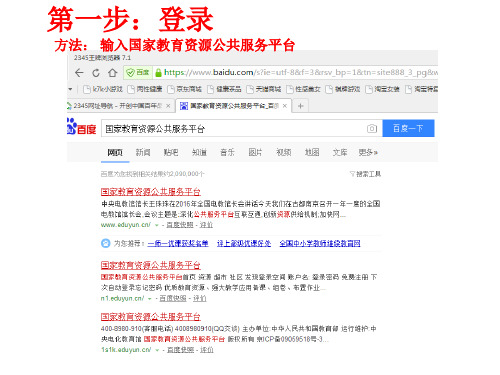This screenshot has height=375, width=500.
Task: Expand the 更多» search categories
Action: click(368, 153)
